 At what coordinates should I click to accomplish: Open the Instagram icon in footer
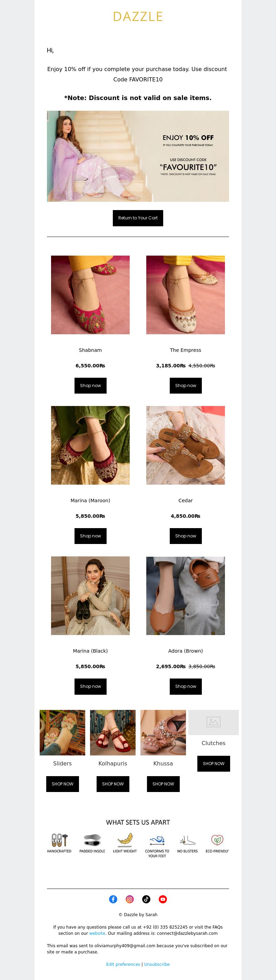130,899
